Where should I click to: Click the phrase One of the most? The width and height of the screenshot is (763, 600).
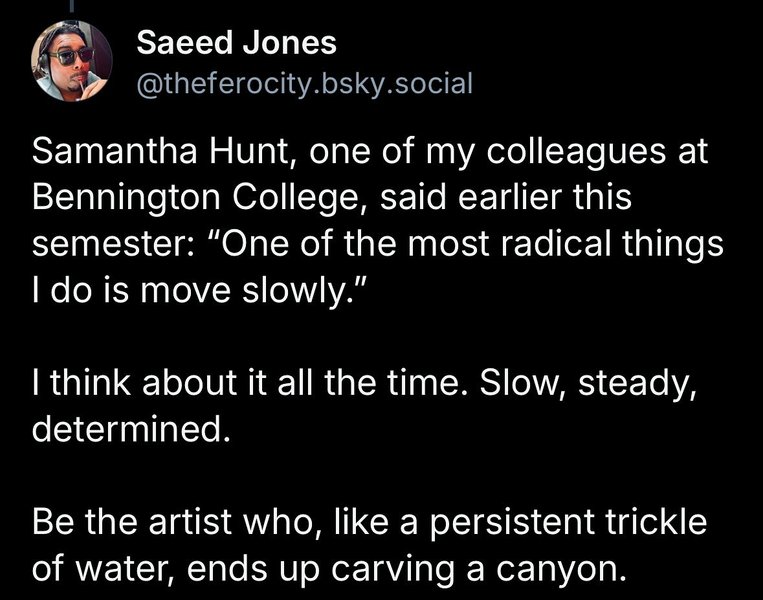point(348,243)
